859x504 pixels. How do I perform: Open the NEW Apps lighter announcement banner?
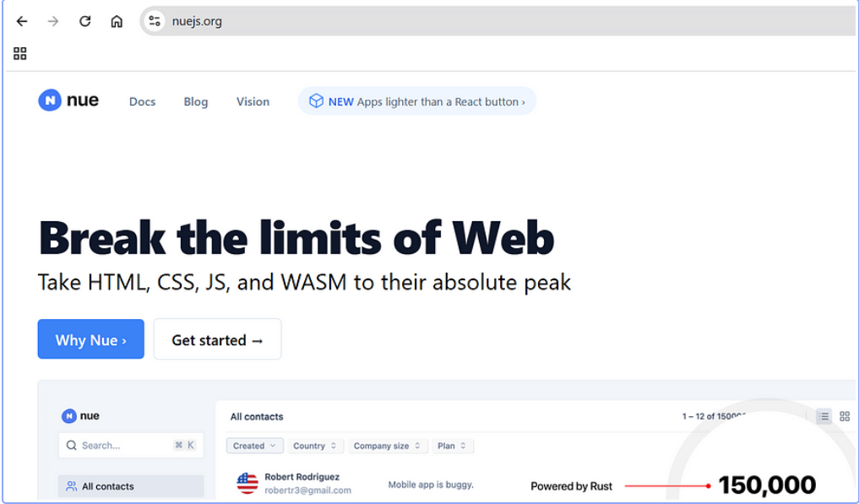click(x=417, y=101)
